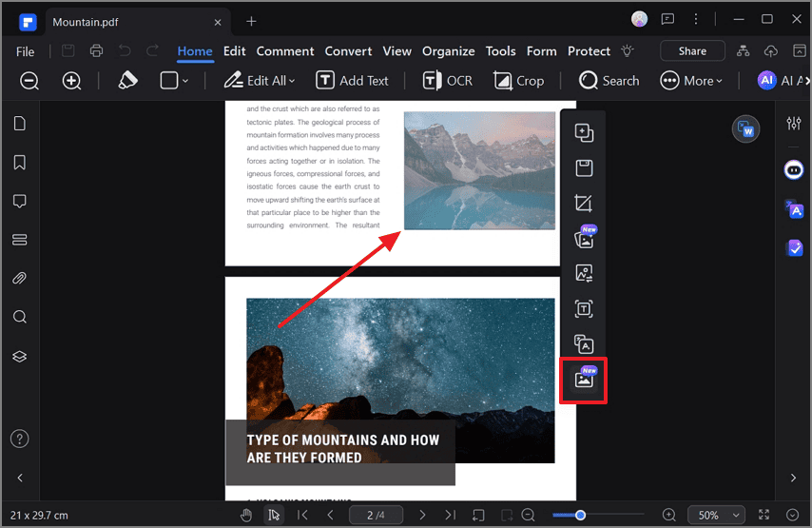
Task: Open the bookmarks panel
Action: 20,162
